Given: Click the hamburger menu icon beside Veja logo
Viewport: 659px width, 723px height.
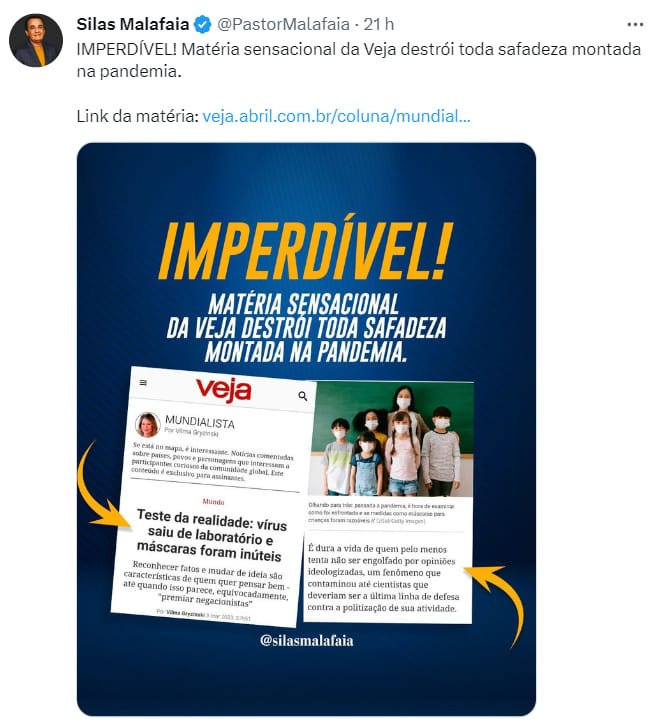Looking at the screenshot, I should (143, 383).
